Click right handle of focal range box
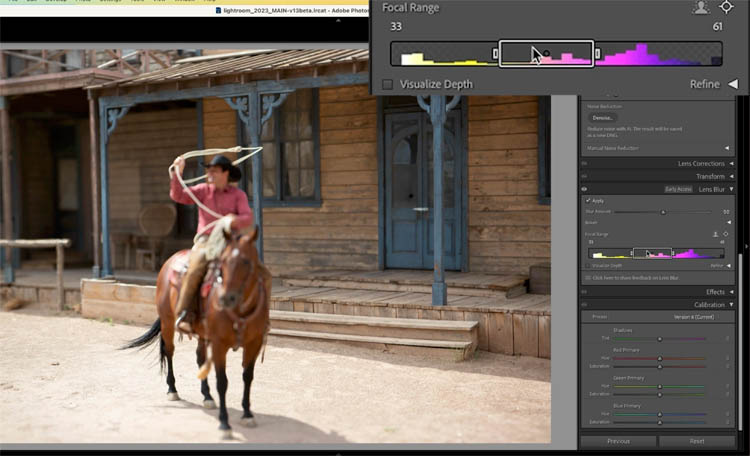Viewport: 750px width, 456px height. coord(597,53)
